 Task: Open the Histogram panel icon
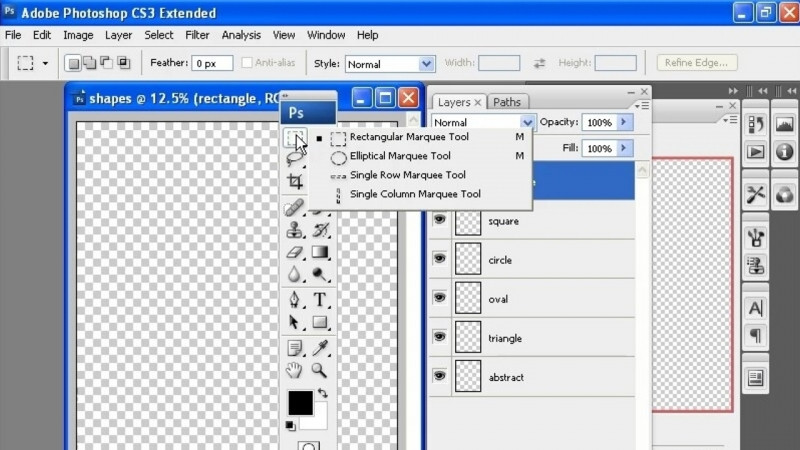[785, 124]
